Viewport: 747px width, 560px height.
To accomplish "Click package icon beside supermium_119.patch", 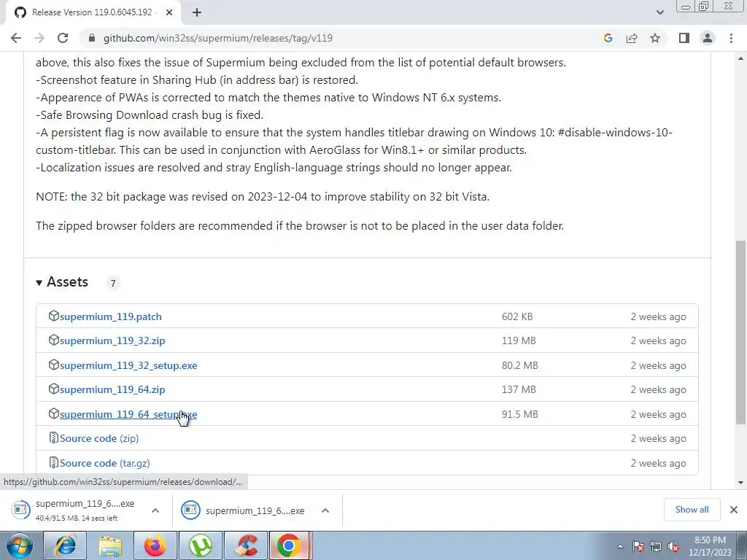I will coord(54,316).
